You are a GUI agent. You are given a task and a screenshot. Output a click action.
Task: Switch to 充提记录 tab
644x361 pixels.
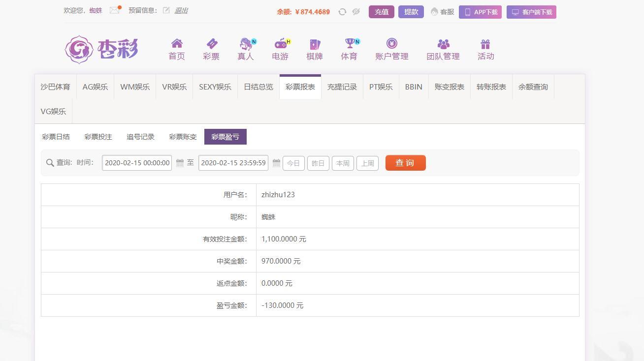(x=342, y=87)
